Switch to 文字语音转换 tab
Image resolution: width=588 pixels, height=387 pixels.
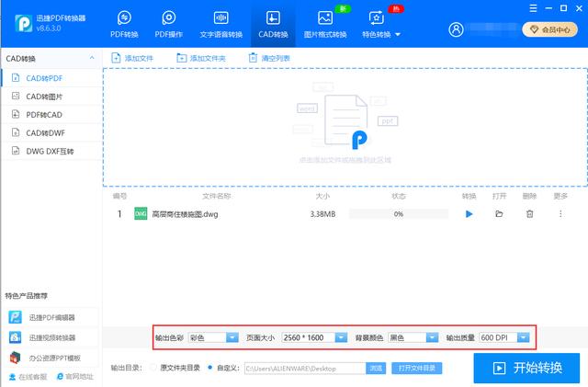tap(220, 25)
